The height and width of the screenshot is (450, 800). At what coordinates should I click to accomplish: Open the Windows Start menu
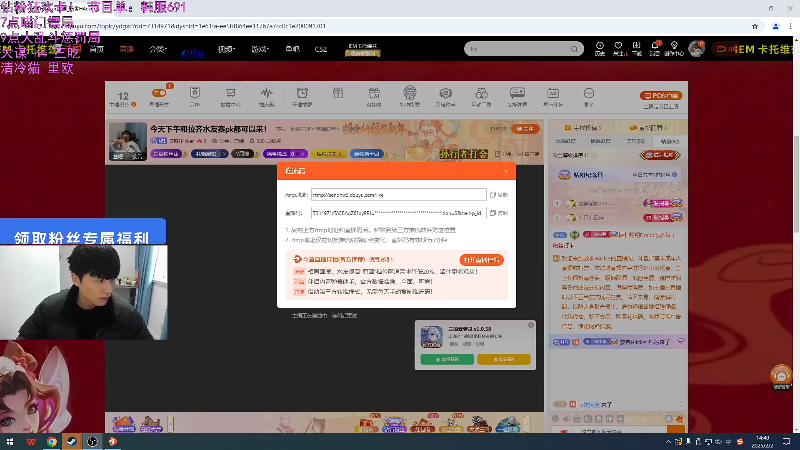point(10,442)
